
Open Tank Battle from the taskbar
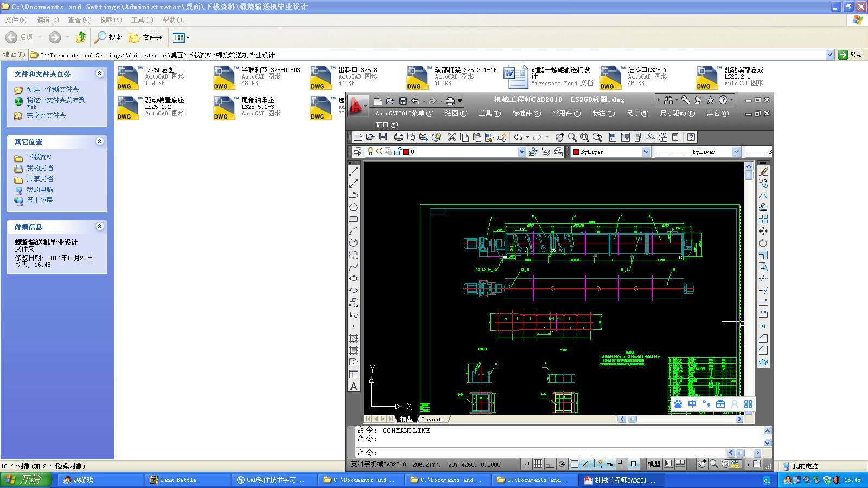[x=178, y=480]
